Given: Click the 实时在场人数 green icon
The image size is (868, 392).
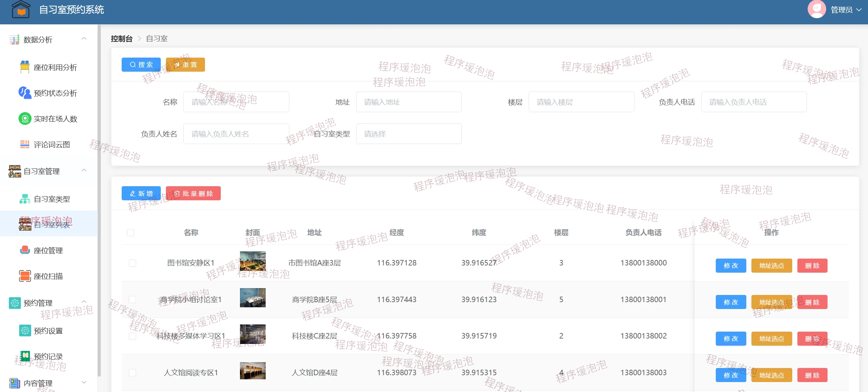Looking at the screenshot, I should [25, 119].
